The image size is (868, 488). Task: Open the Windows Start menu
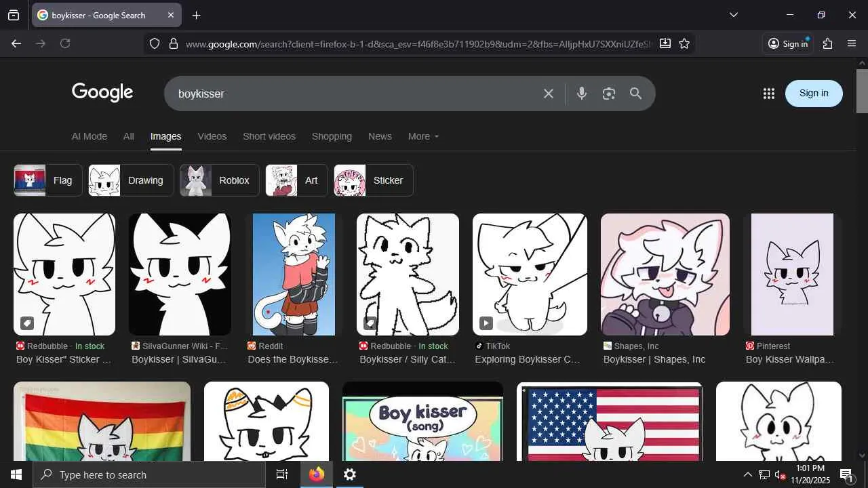(16, 474)
